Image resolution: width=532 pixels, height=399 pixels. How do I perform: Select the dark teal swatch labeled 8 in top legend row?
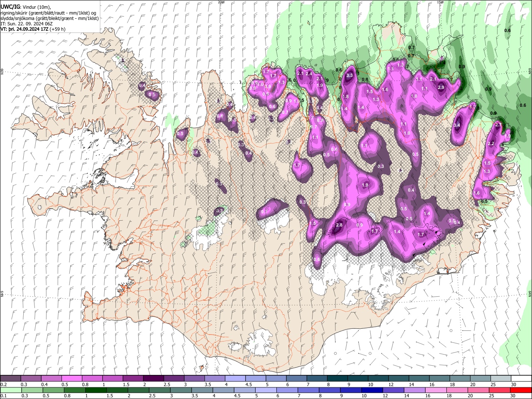pos(337,379)
